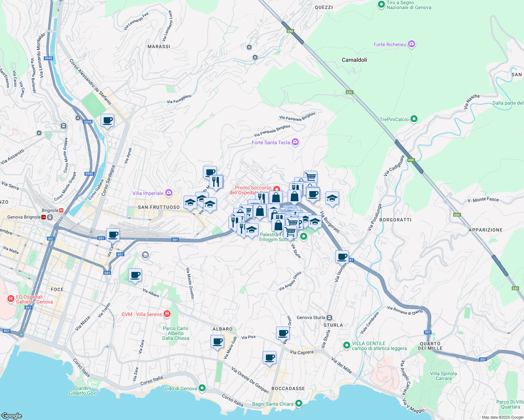Click the EO Ospedali Galliera hospital marker
The image size is (524, 420).
pos(11,299)
